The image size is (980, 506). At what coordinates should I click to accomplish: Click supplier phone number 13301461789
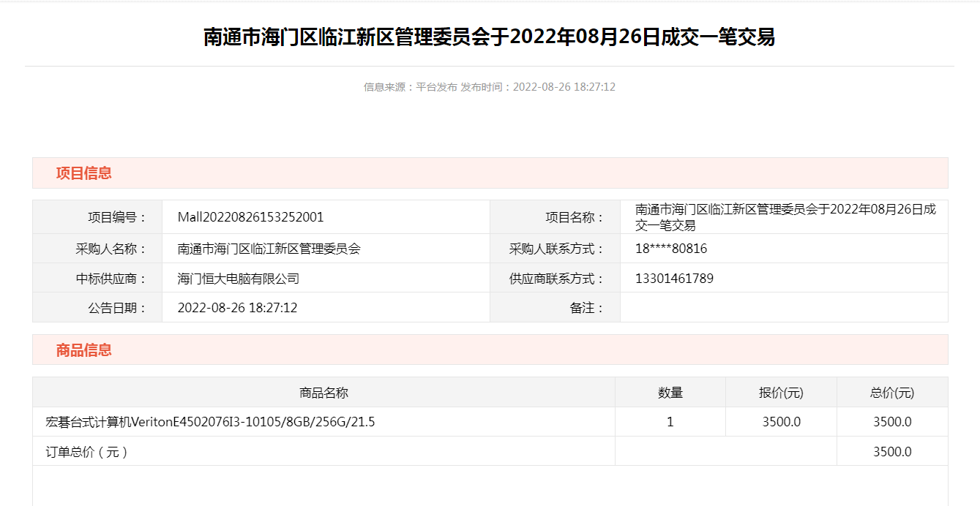click(674, 279)
